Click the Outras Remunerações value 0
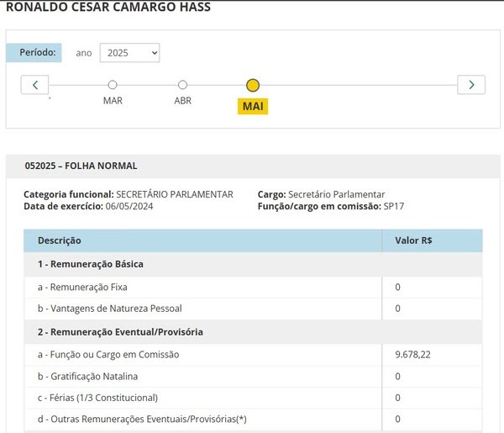 (x=397, y=420)
